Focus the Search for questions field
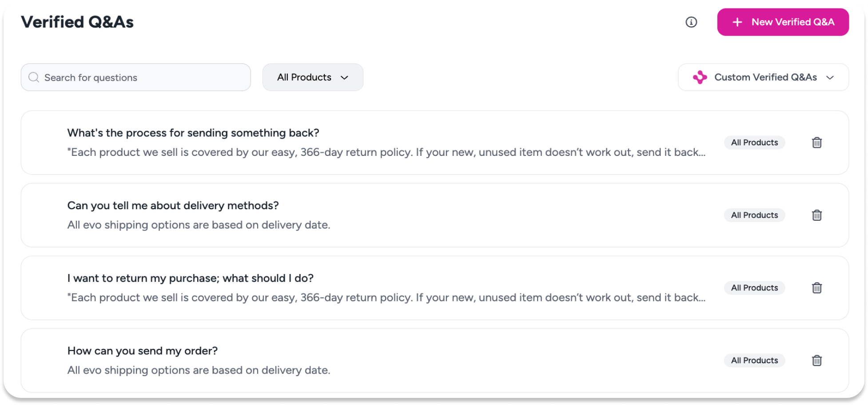 coord(142,78)
